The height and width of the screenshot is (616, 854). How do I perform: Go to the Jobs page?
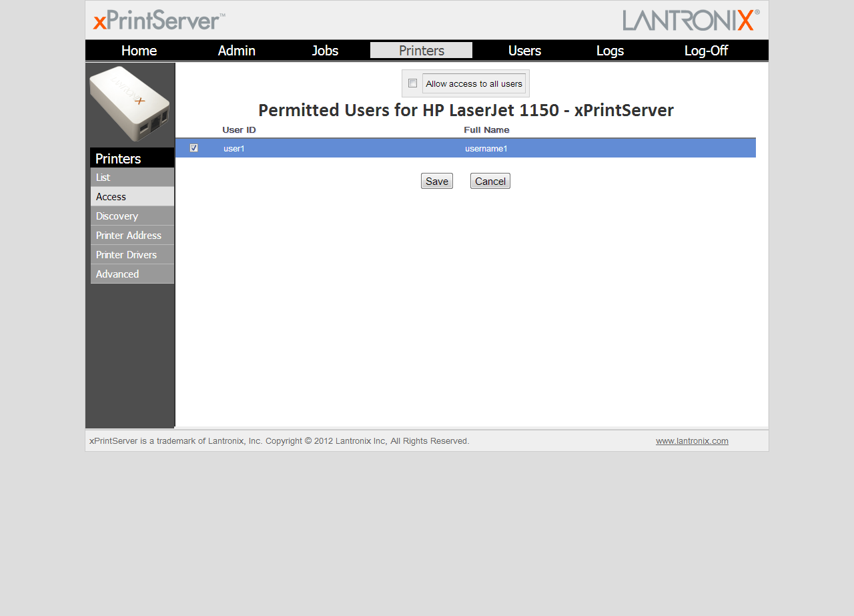point(325,51)
